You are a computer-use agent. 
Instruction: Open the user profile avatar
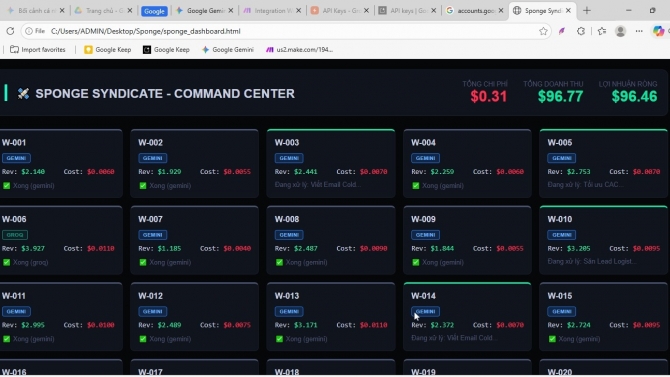[620, 31]
